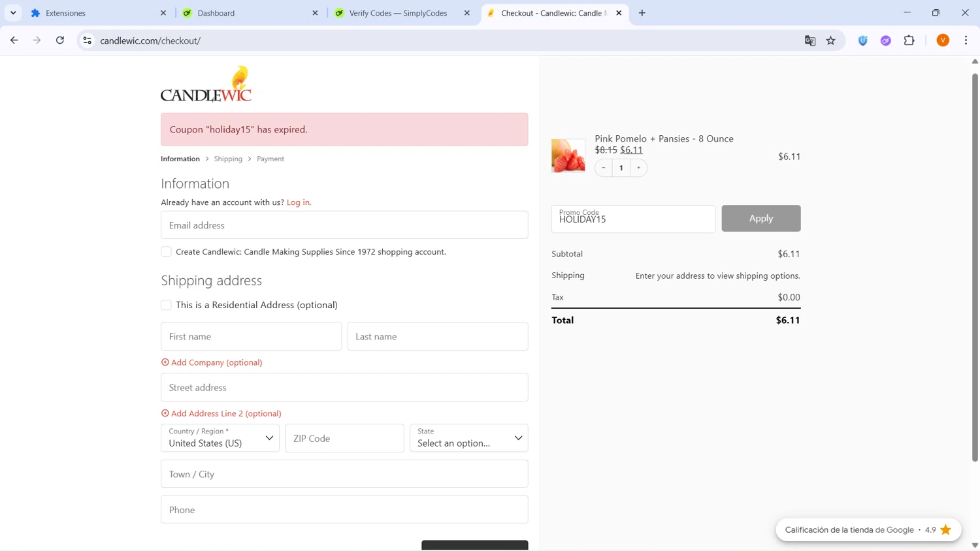Click the Google Translate icon
Image resolution: width=980 pixels, height=551 pixels.
[810, 40]
